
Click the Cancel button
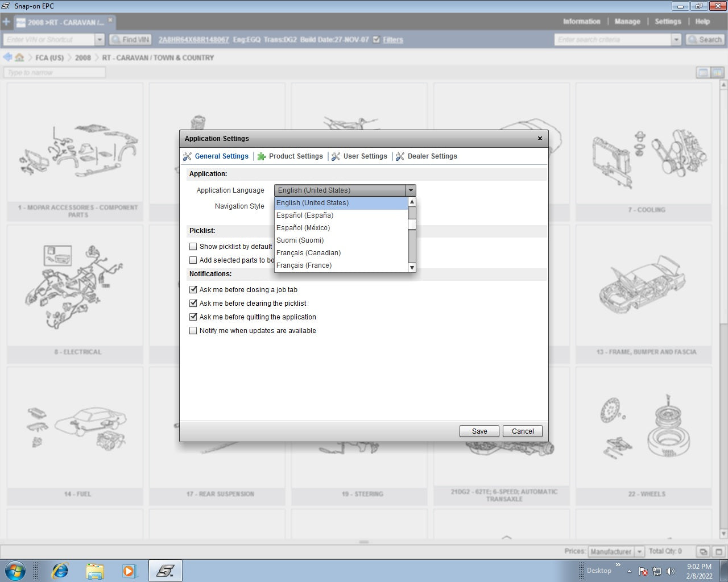pos(523,431)
